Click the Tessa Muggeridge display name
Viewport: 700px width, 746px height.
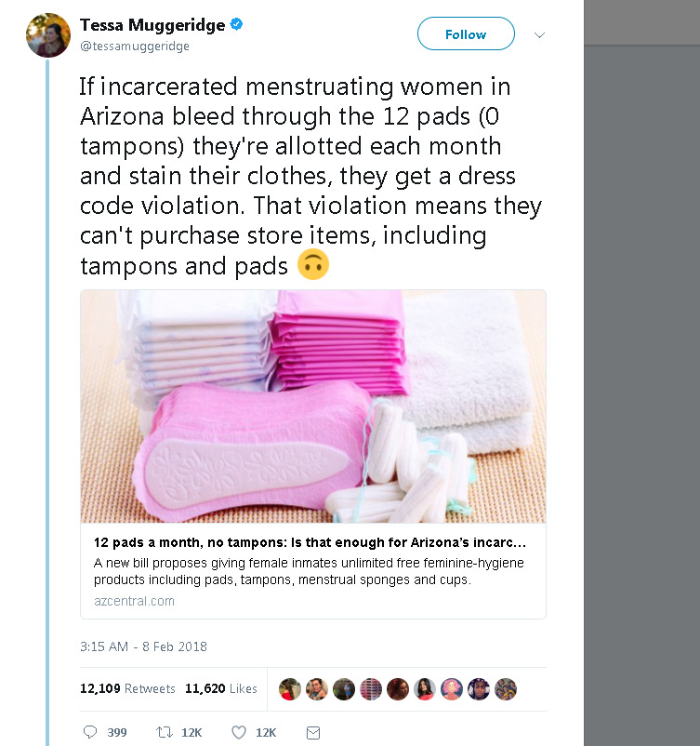[x=152, y=24]
